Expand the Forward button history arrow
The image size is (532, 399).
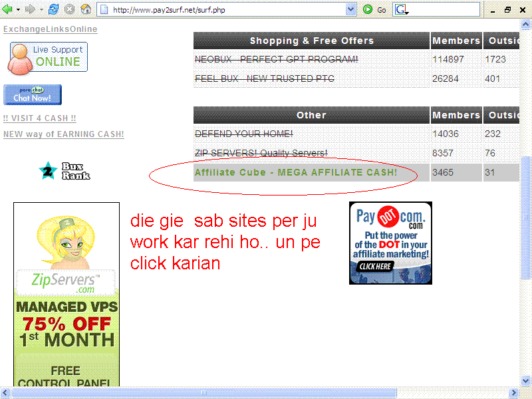point(41,10)
